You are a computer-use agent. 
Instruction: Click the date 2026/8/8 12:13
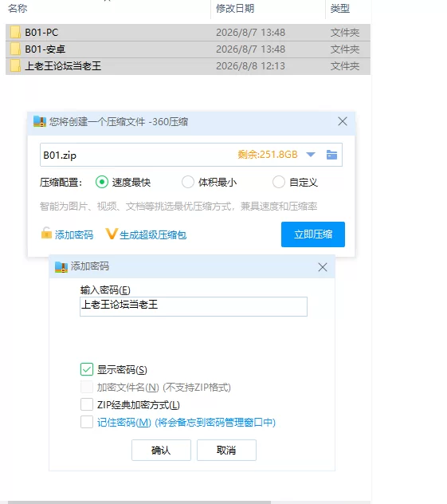[x=250, y=66]
